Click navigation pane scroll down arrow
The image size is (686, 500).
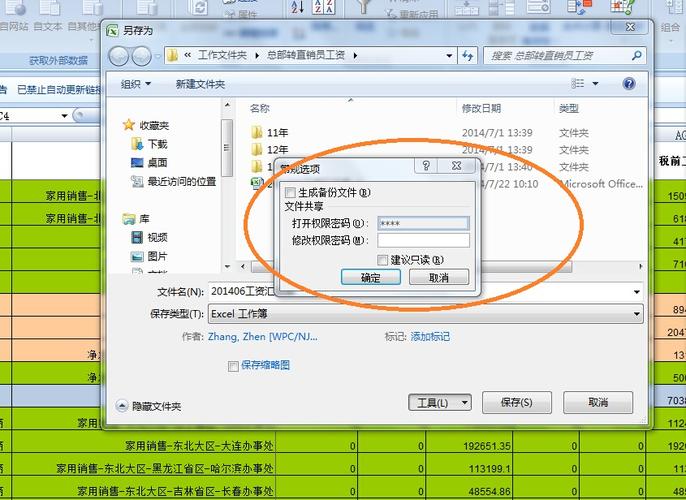pos(227,266)
